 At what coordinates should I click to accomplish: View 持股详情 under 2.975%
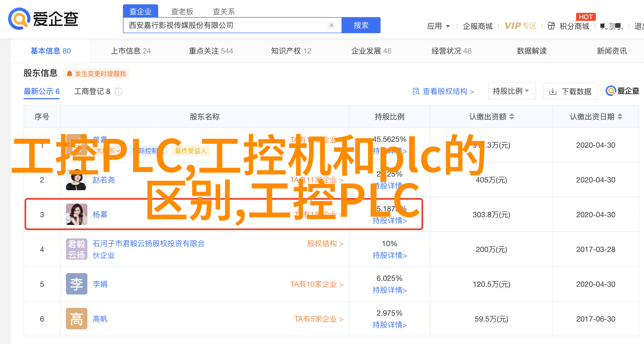[390, 325]
